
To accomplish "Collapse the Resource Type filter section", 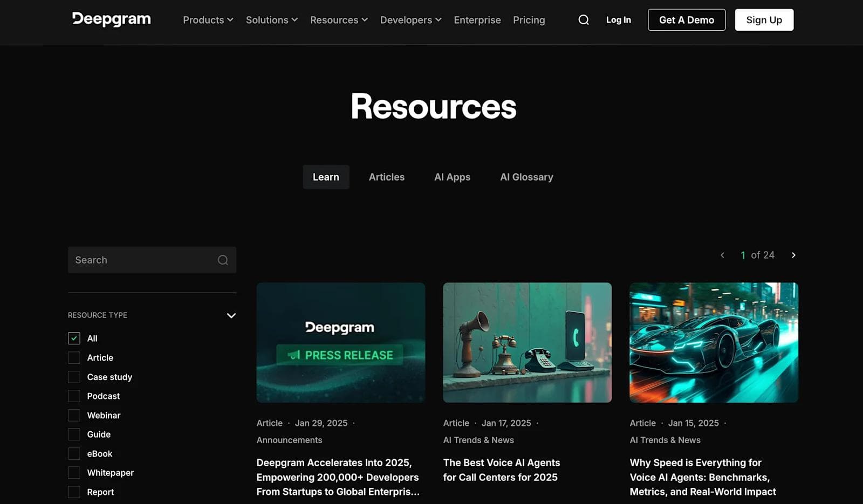I will [231, 315].
